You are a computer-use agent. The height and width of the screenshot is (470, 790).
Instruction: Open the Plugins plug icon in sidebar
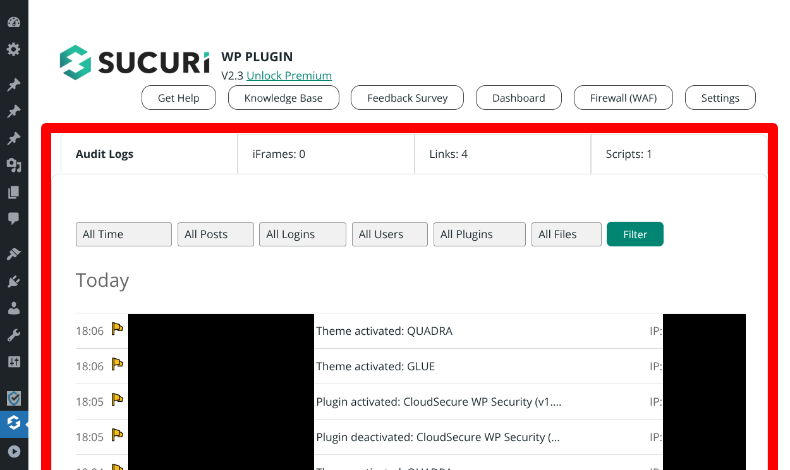(14, 281)
